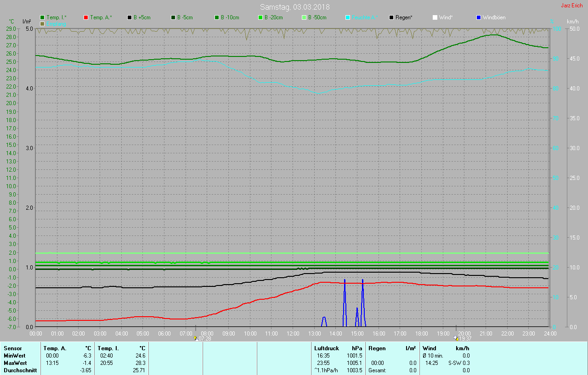Toggle the B -10cm legend entry
588x375 pixels.
tap(230, 17)
